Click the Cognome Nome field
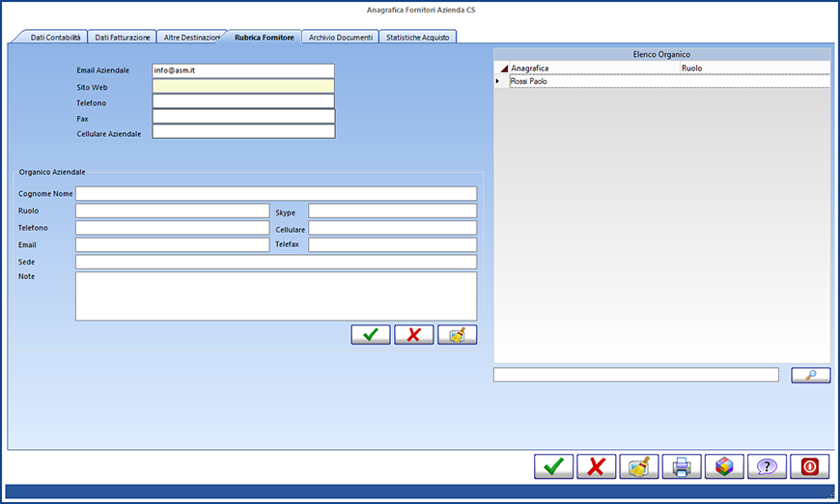 click(x=276, y=193)
